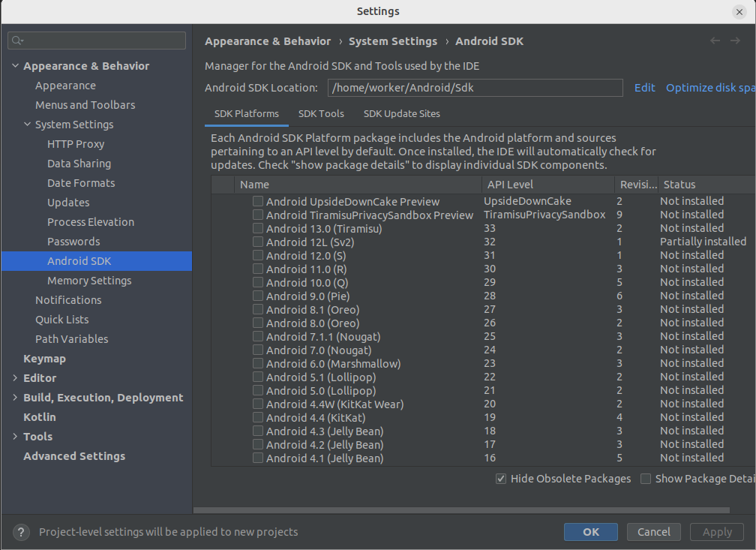Expand the Tools settings node

click(16, 436)
